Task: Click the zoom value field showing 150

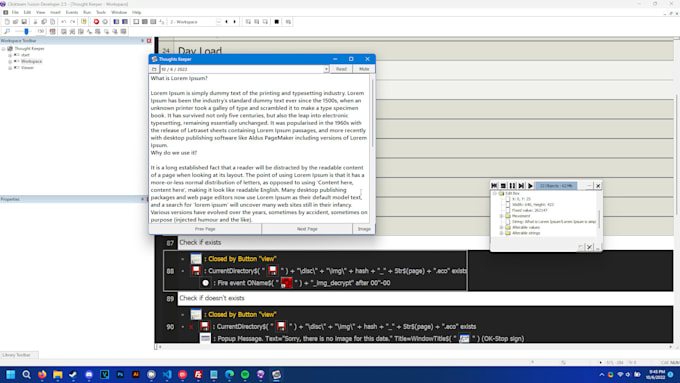Action: [x=40, y=31]
